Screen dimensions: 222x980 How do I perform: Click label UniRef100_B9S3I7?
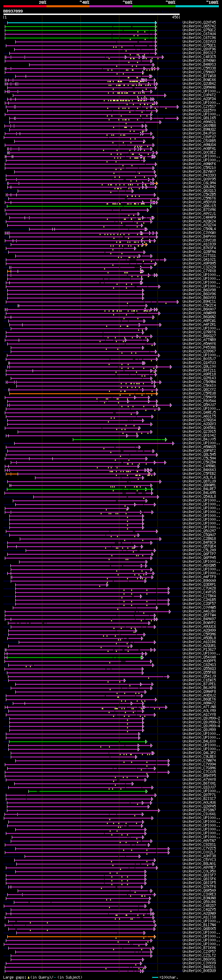[199, 53]
